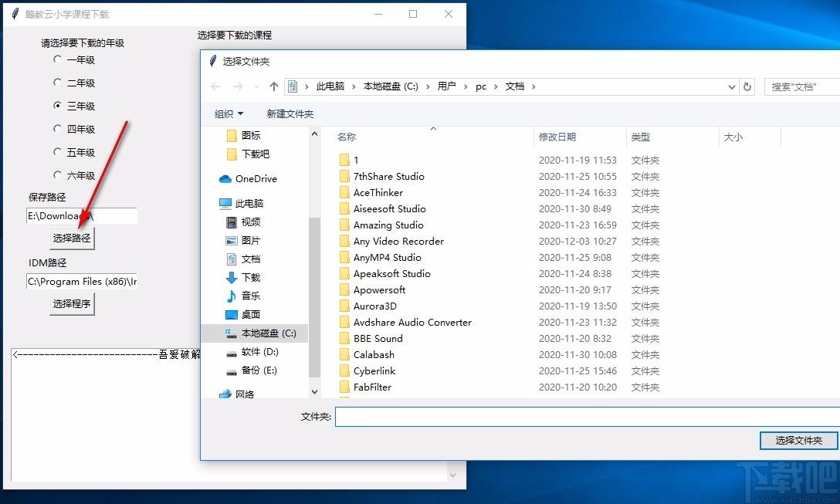
Task: Select 软件 (D:) drive in navigation pane
Action: [252, 352]
